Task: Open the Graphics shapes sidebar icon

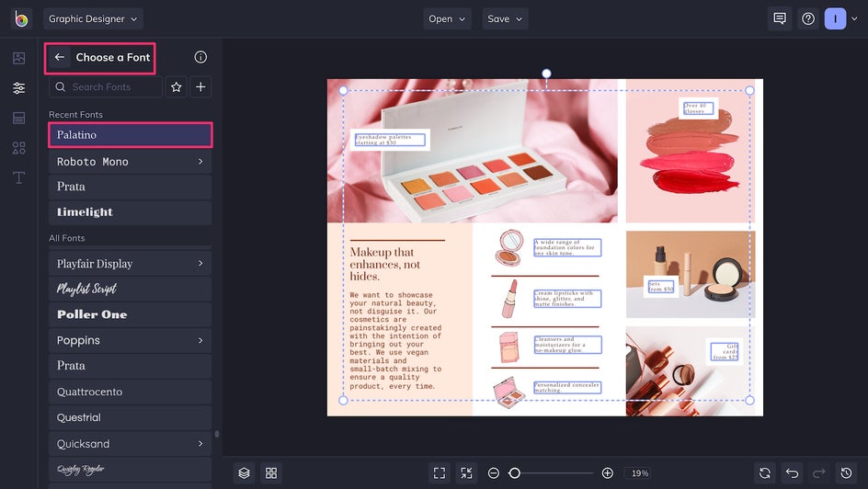Action: pyautogui.click(x=18, y=148)
